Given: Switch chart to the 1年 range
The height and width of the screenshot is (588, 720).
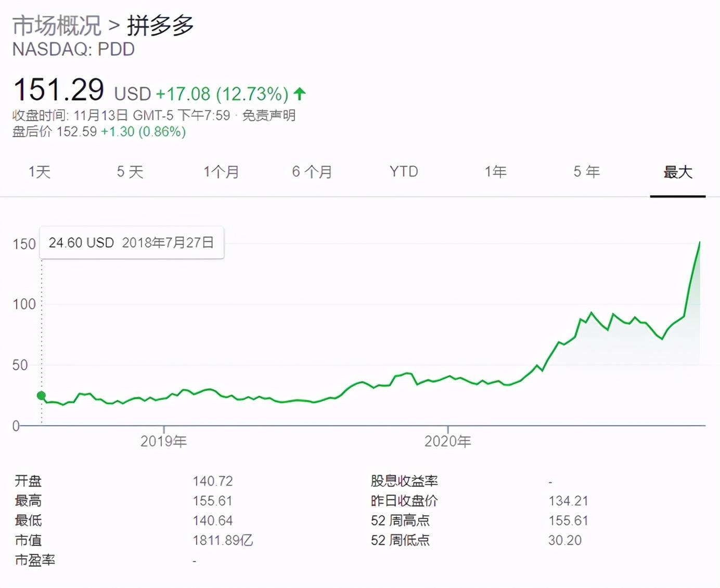Looking at the screenshot, I should (495, 172).
